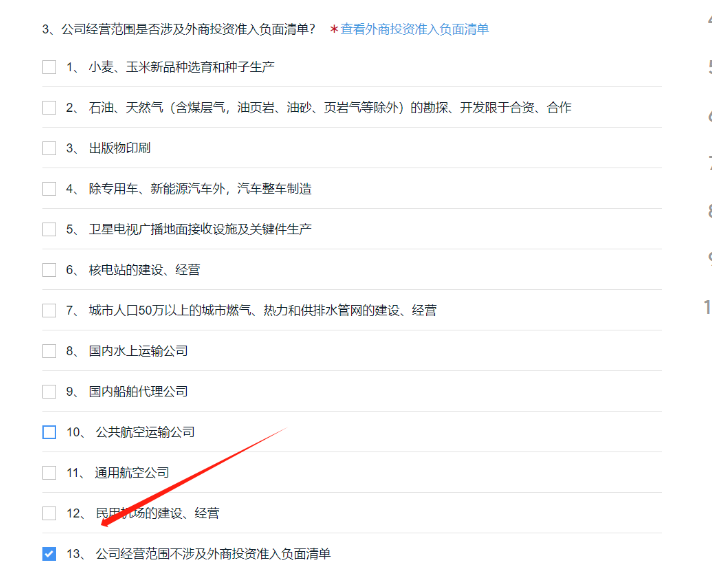Click label text 核电站的建设、经营
Screen dimensions: 712x579
144,270
